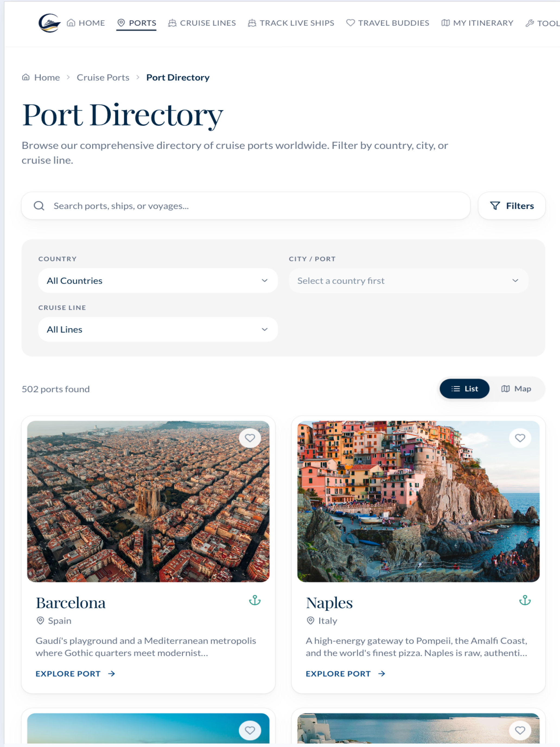Screen dimensions: 560x747
Task: Open Explore Port for Barcelona
Action: [76, 674]
